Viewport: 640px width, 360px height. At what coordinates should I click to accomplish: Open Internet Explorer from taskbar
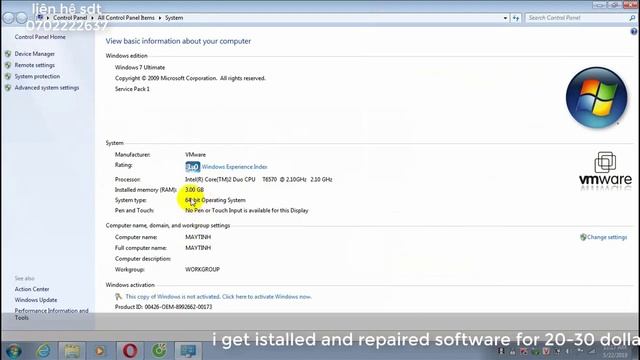pos(43,351)
